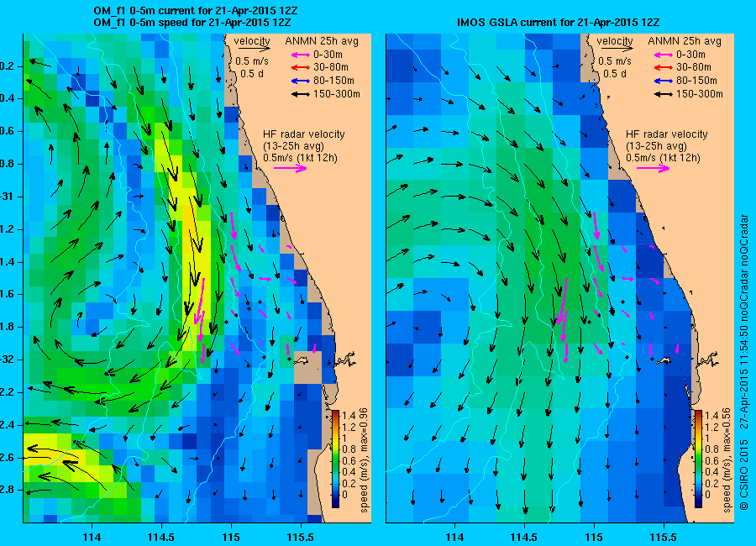Click longitude label '115' under IMOS GSLA panel
Viewport: 756px width, 546px height.
[594, 537]
